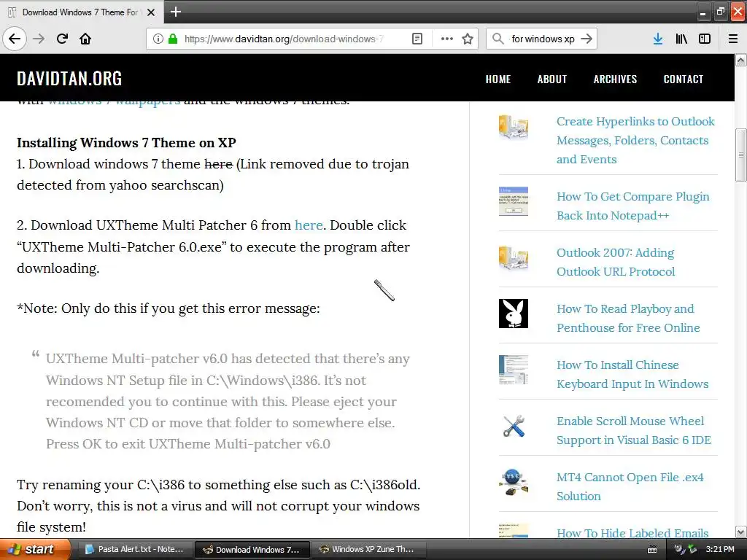Open 'How To Read Playboy and Penthouse' article
747x560 pixels.
628,318
